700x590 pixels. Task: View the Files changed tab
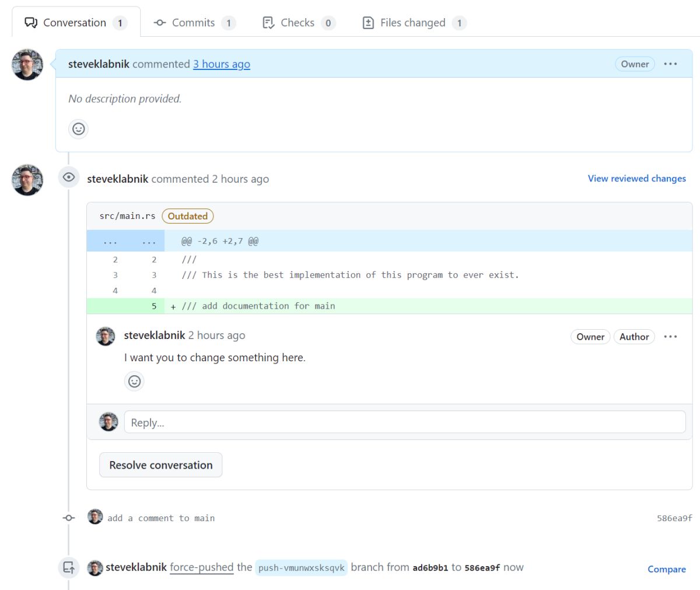point(414,23)
